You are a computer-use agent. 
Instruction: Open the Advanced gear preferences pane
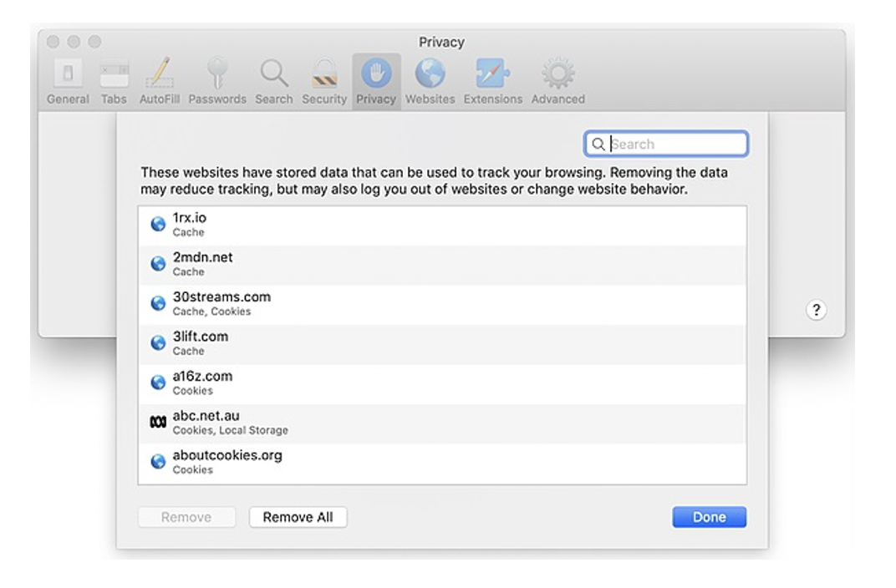557,82
